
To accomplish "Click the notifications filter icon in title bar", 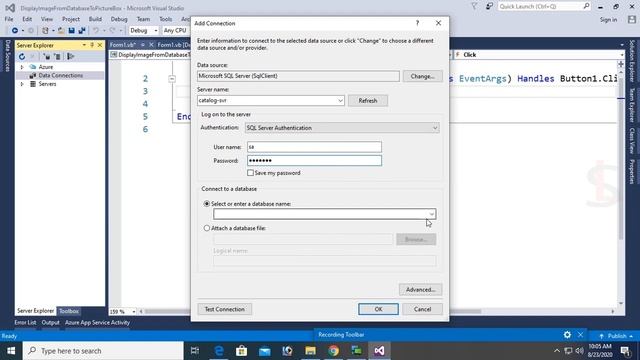I will tap(474, 6).
